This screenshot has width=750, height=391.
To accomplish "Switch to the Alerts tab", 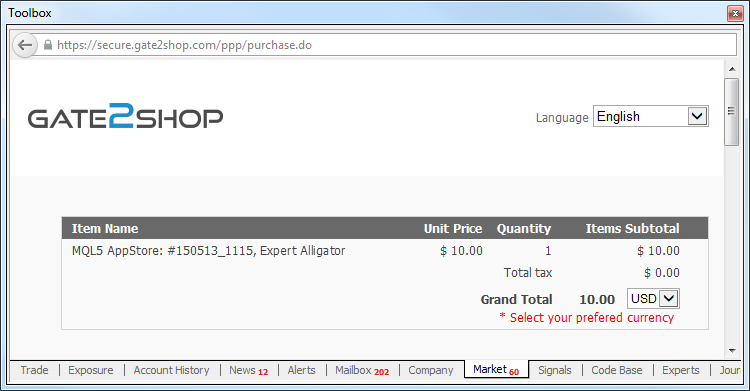I will (301, 370).
